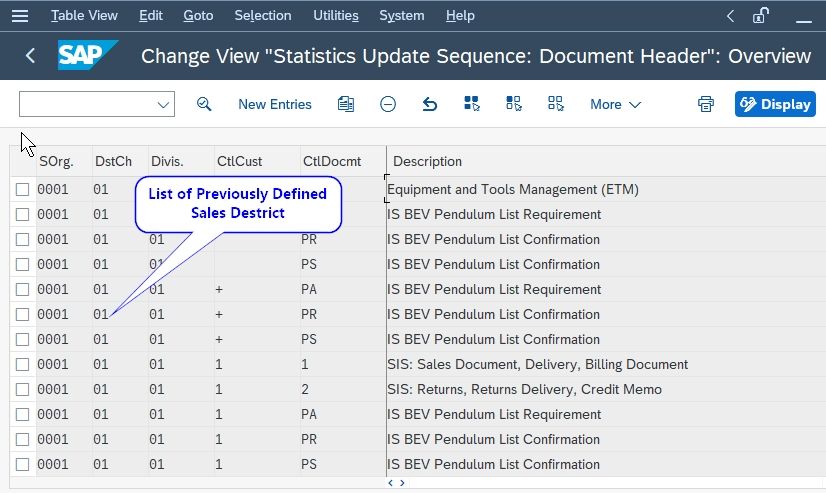Click the Select Block icon

514,104
